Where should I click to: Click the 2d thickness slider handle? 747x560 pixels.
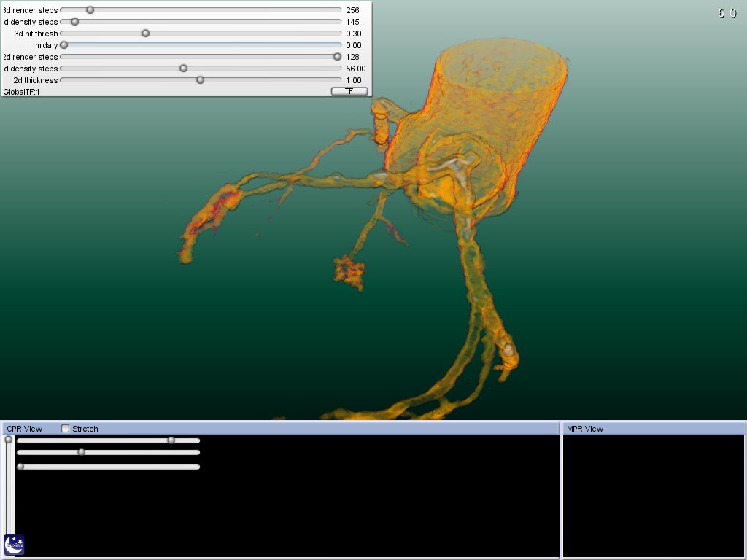click(x=200, y=80)
